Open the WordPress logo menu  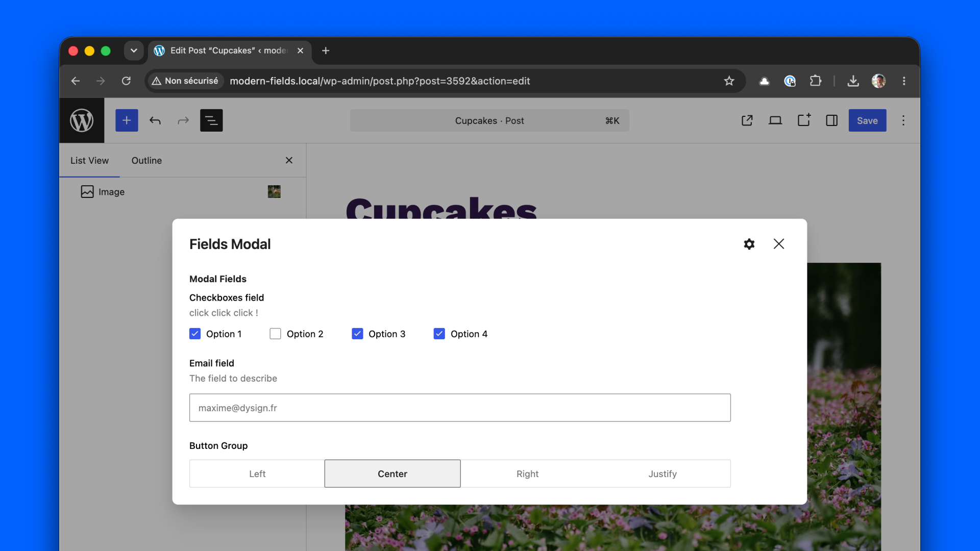pyautogui.click(x=82, y=120)
